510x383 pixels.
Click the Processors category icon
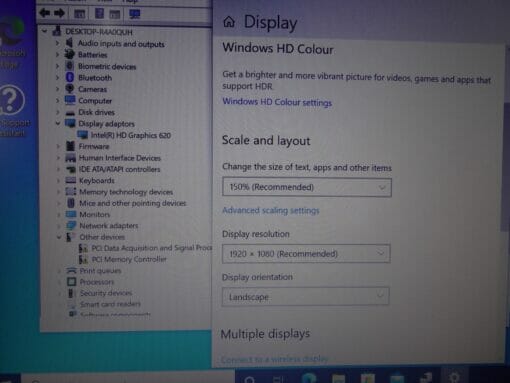click(x=72, y=282)
